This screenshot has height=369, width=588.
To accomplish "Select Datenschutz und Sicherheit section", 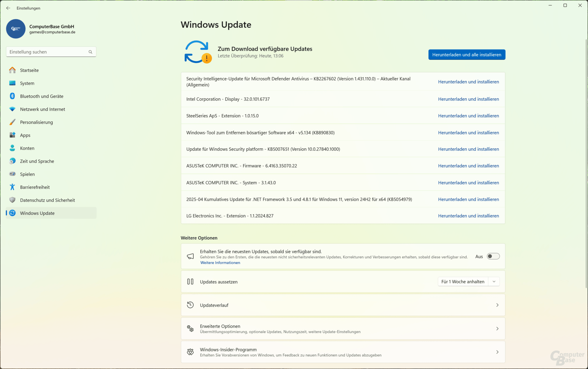I will point(51,200).
